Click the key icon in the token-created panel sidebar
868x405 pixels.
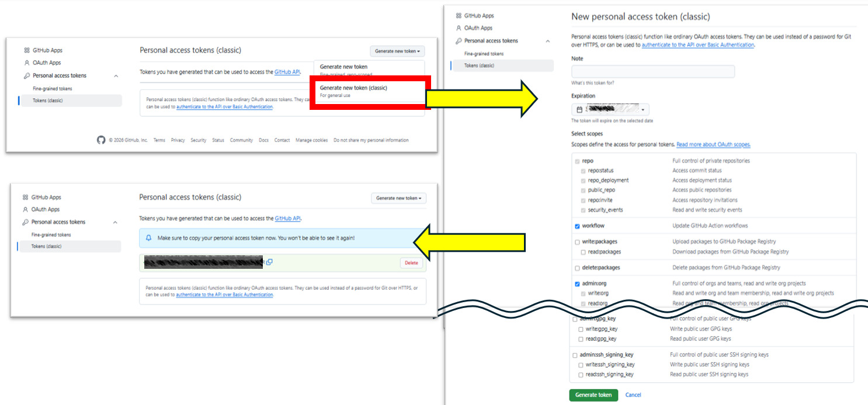(x=26, y=222)
